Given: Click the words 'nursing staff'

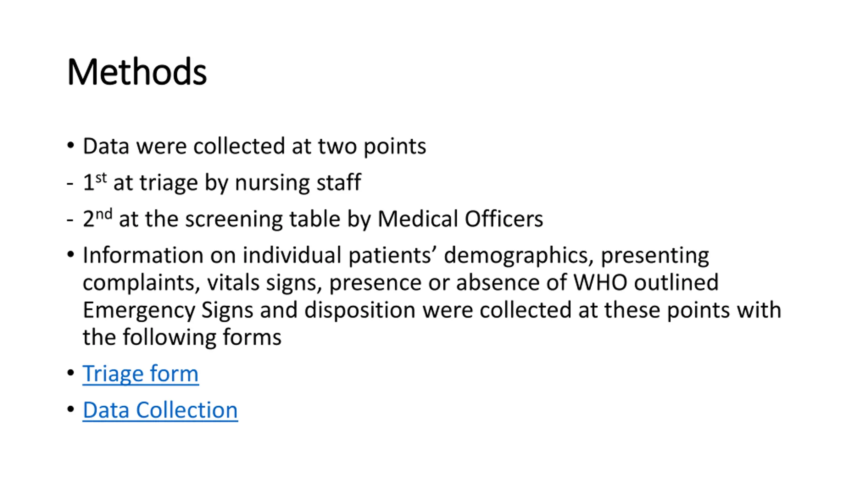Looking at the screenshot, I should coord(298,183).
